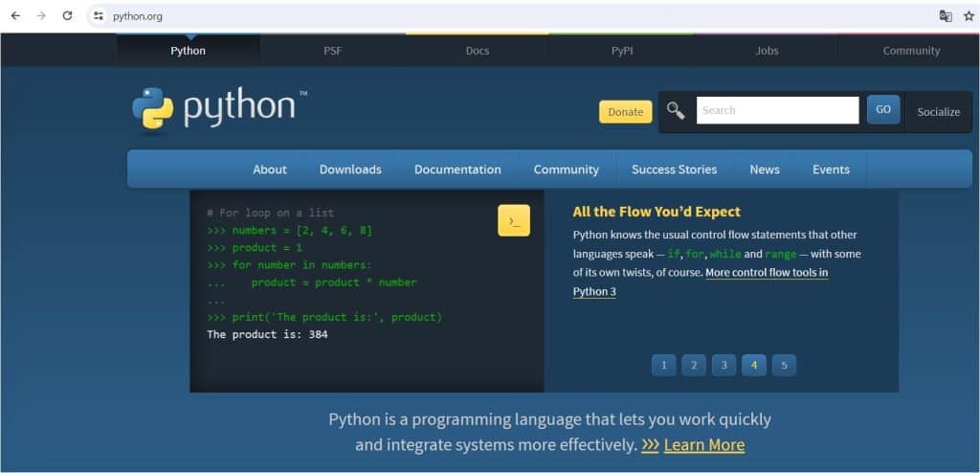The width and height of the screenshot is (980, 473).
Task: Click inside the Search input field
Action: 777,110
